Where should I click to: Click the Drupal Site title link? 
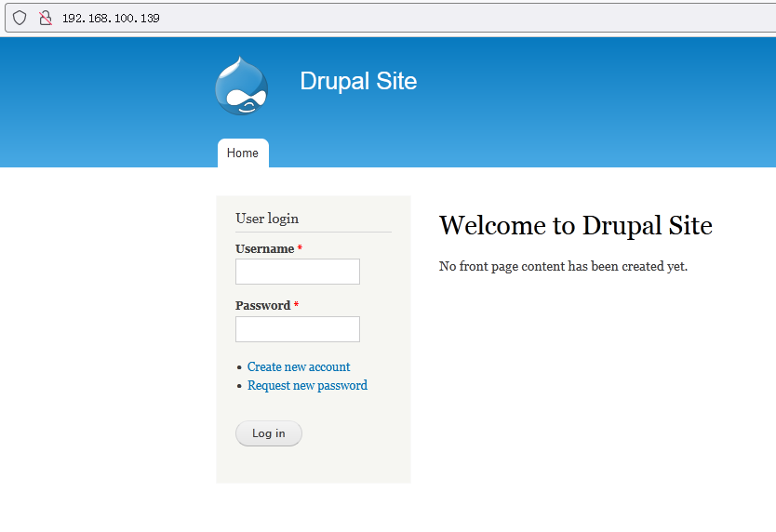(x=358, y=81)
